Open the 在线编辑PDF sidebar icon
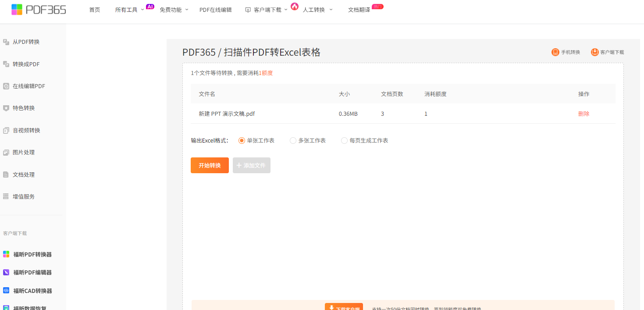The height and width of the screenshot is (310, 644). (6, 86)
